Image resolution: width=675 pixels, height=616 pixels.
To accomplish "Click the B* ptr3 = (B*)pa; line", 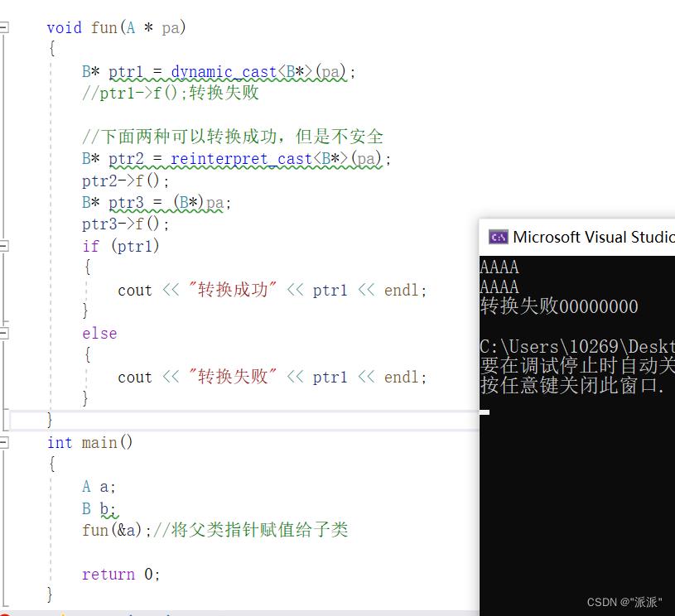I will (157, 202).
